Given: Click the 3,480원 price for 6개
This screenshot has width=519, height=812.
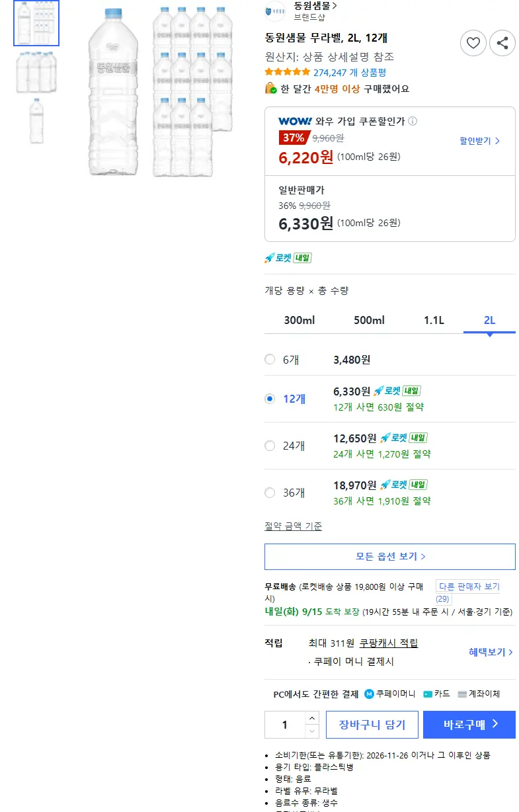Looking at the screenshot, I should pyautogui.click(x=352, y=360).
